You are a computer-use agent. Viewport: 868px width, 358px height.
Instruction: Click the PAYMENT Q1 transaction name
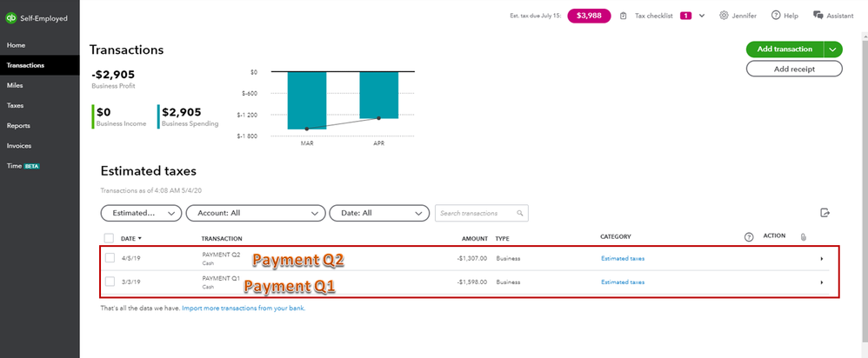tap(222, 279)
